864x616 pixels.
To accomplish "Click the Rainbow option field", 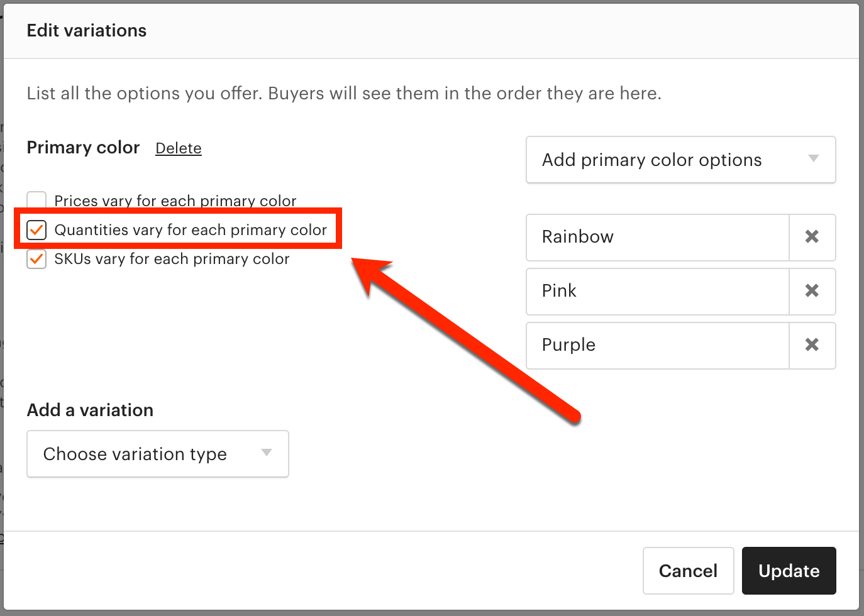I will (x=657, y=237).
